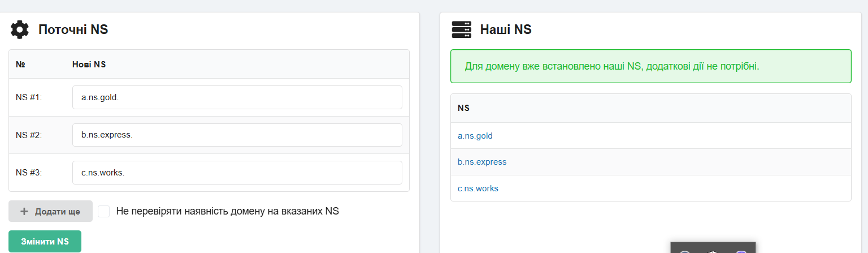Click the NS #3: row label

29,173
